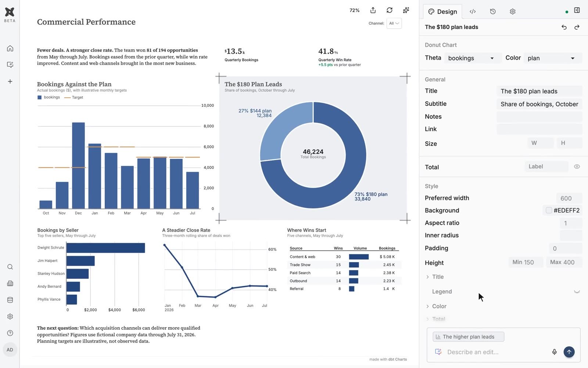The image size is (588, 368).
Task: Click the bookings legend entry in the bar chart
Action: coord(49,98)
